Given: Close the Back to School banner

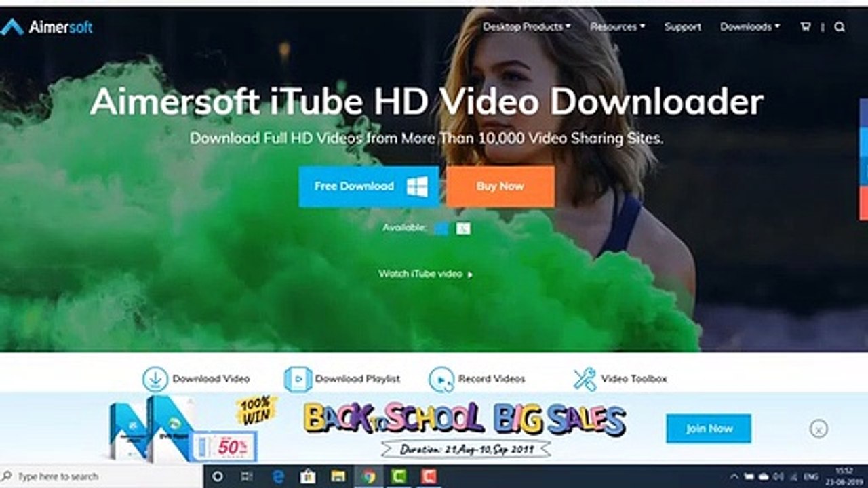Looking at the screenshot, I should point(818,428).
